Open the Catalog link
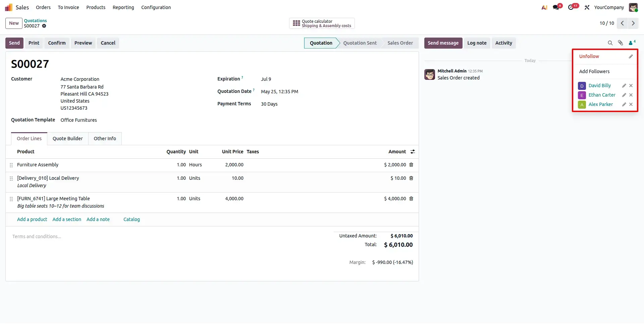 131,219
